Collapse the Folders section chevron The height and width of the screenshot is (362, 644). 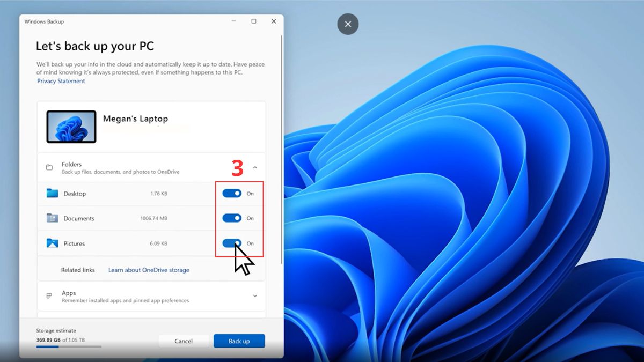(255, 168)
